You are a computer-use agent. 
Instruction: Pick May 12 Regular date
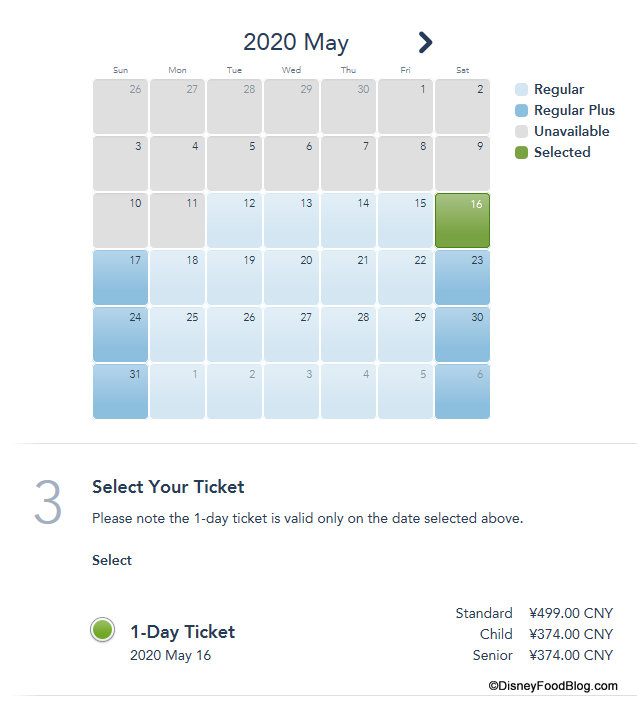[x=235, y=220]
